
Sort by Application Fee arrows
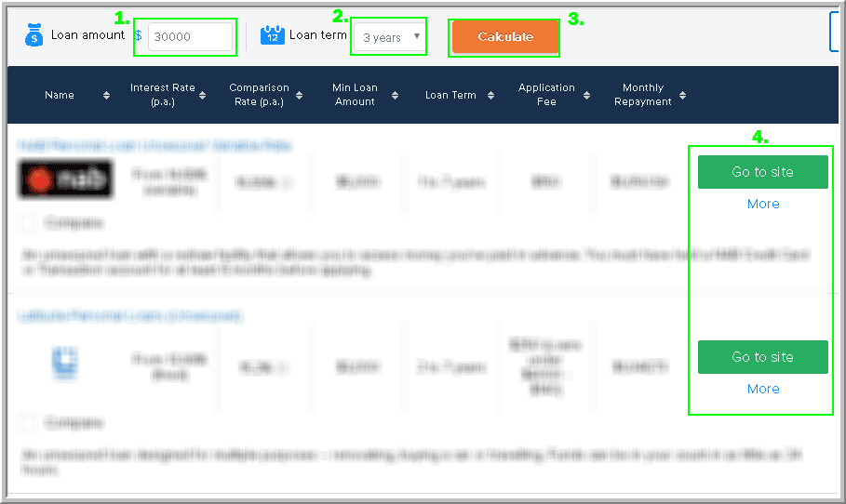[587, 95]
